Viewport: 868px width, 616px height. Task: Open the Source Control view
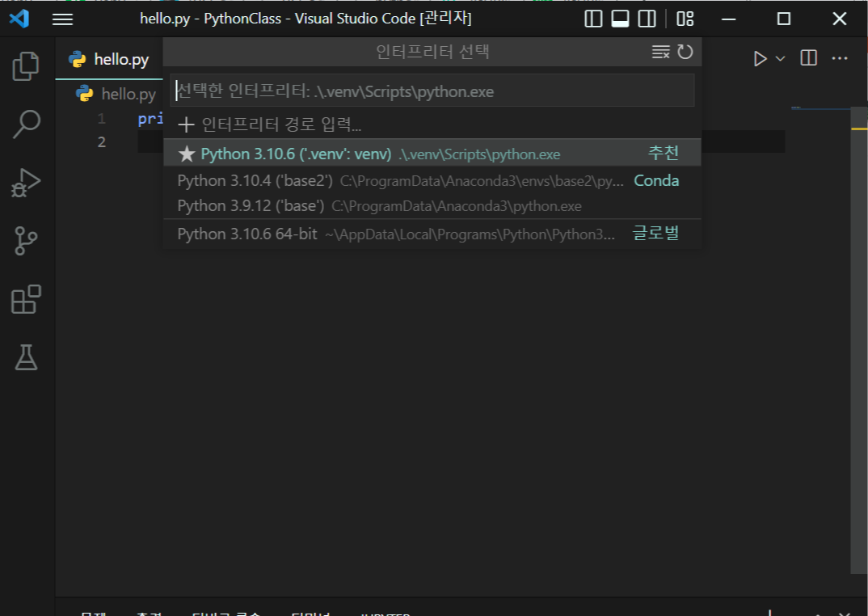coord(26,240)
